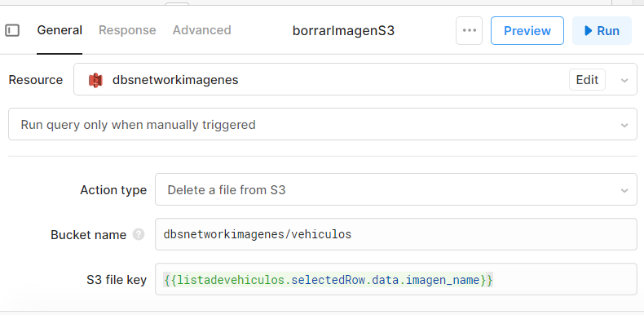Switch to the Advanced tab

coord(201,30)
